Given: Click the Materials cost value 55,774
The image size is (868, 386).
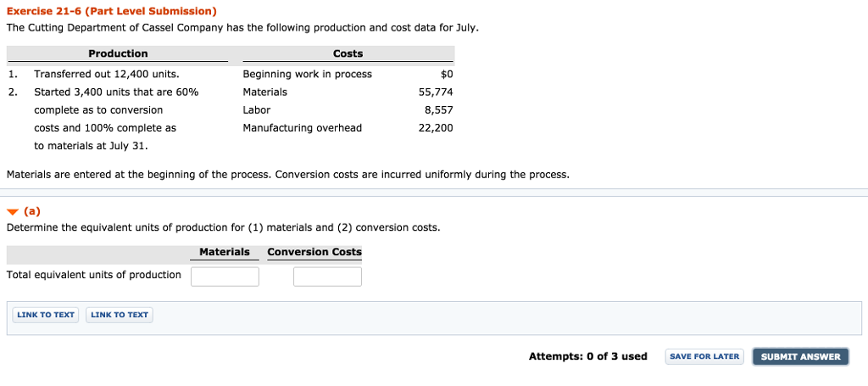Looking at the screenshot, I should click(x=436, y=92).
